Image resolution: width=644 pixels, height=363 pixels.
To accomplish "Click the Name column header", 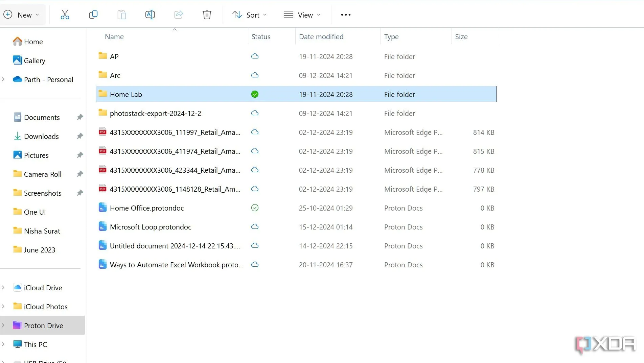I will pyautogui.click(x=114, y=37).
